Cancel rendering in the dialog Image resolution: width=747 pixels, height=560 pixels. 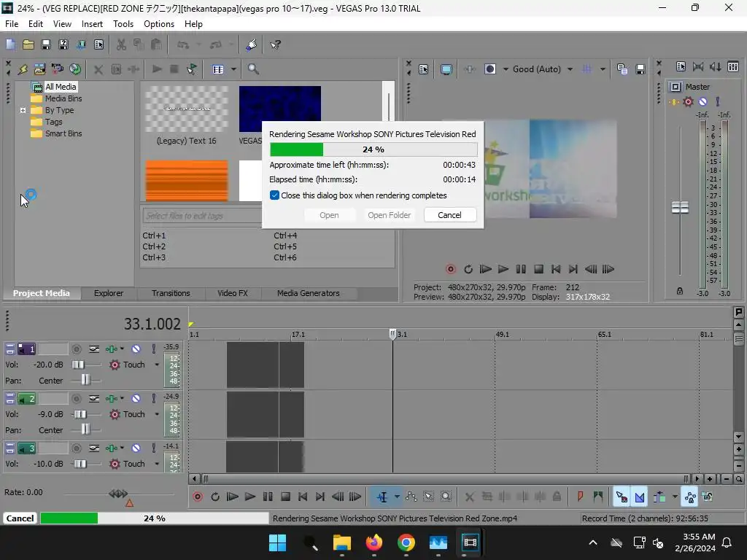(x=449, y=215)
